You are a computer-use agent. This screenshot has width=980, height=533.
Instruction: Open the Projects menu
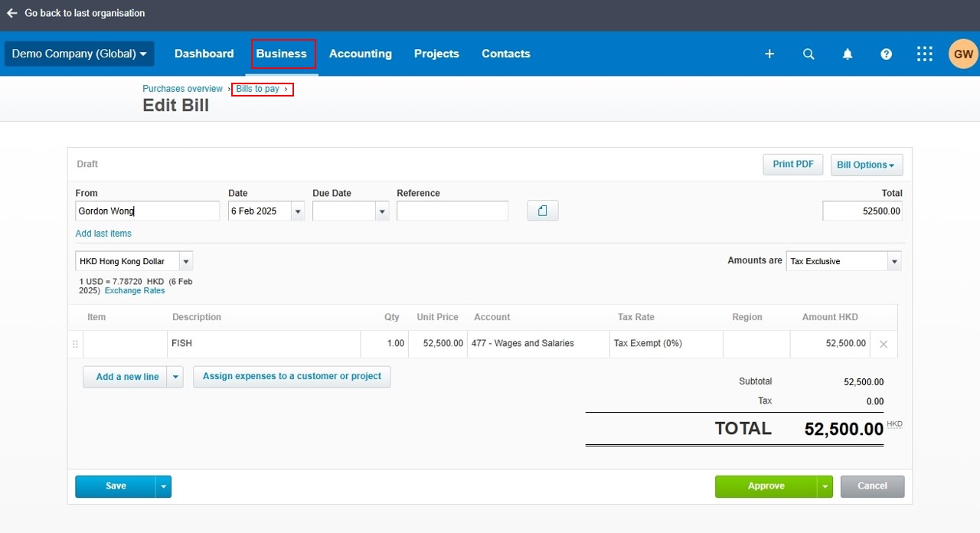(436, 54)
